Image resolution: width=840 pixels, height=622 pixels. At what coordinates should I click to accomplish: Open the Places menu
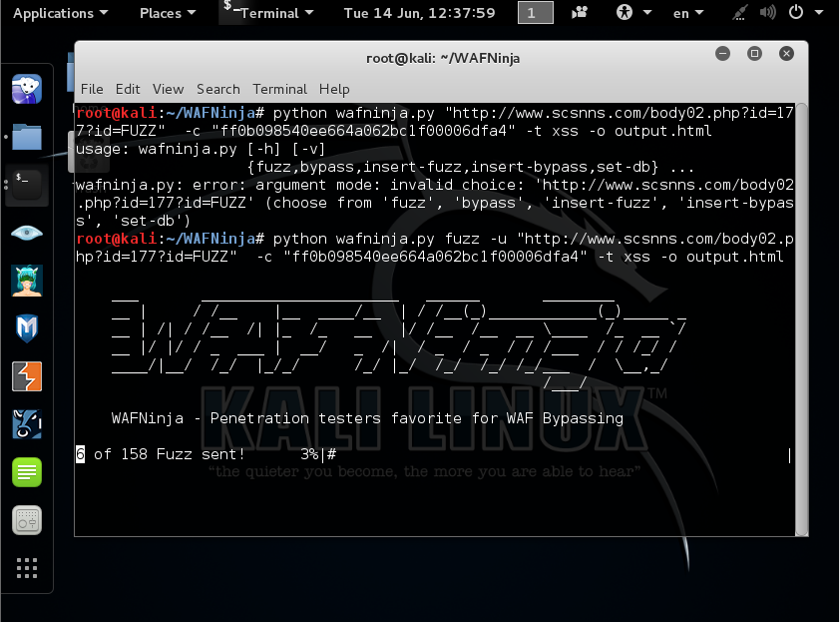[x=168, y=13]
